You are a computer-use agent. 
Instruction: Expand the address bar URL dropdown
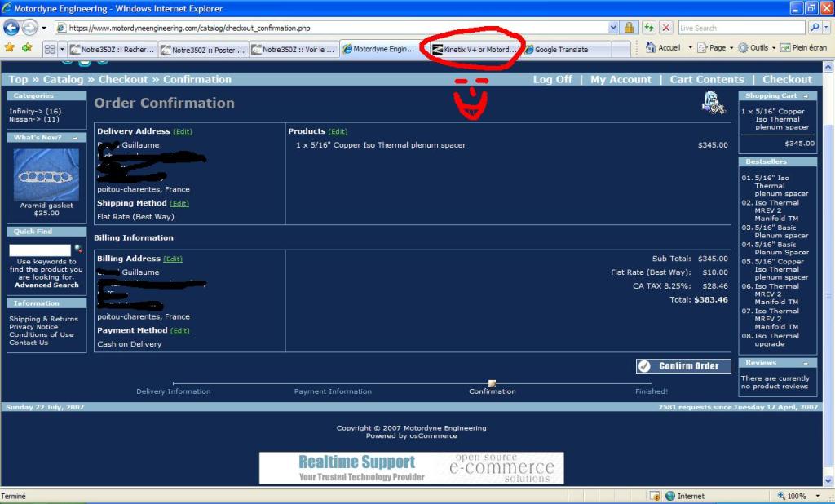point(613,28)
